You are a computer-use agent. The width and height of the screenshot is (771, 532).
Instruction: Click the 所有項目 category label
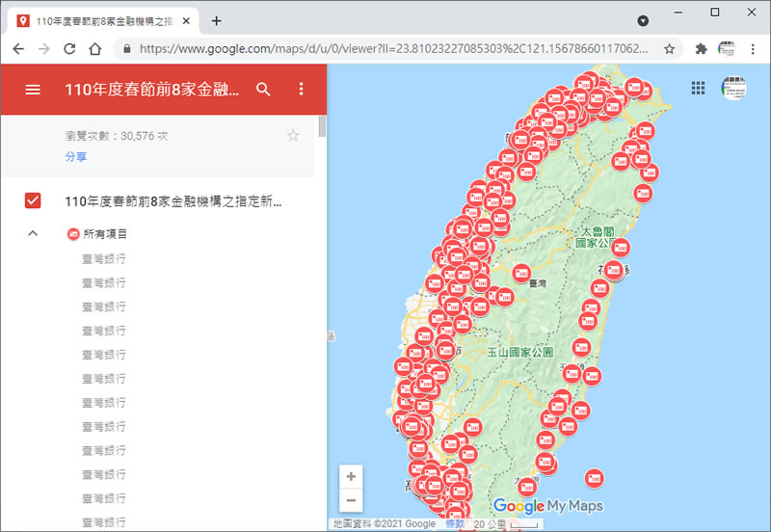click(x=105, y=234)
